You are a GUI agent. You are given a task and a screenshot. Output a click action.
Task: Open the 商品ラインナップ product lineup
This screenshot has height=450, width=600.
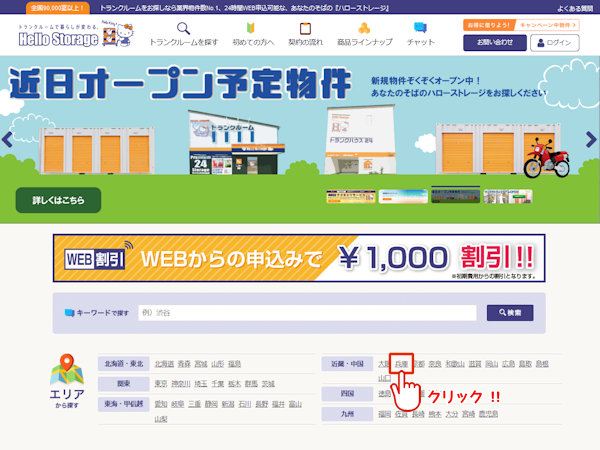coord(364,34)
